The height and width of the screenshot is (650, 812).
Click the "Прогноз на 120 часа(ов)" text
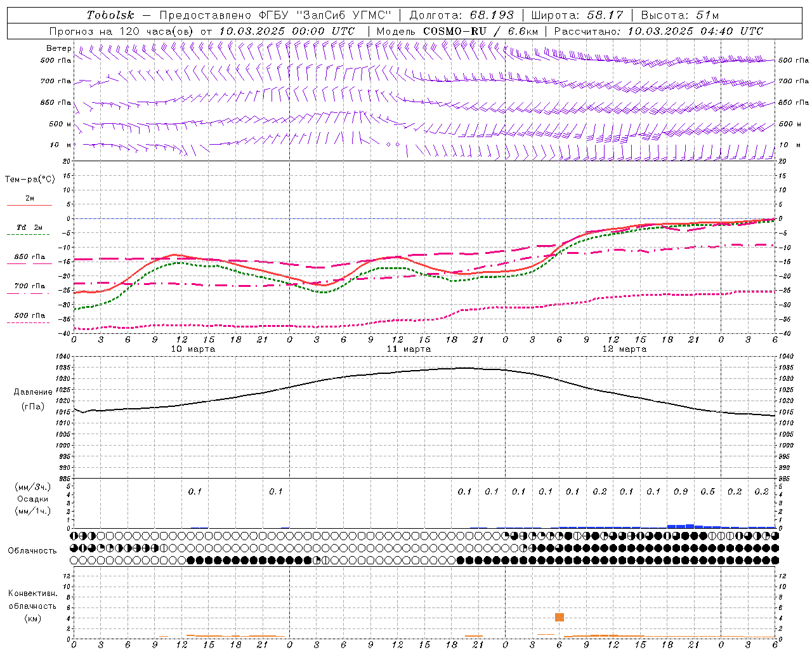(122, 31)
